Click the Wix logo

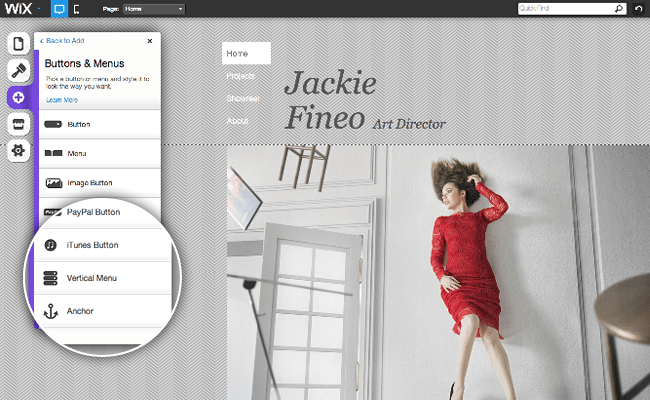coord(18,8)
